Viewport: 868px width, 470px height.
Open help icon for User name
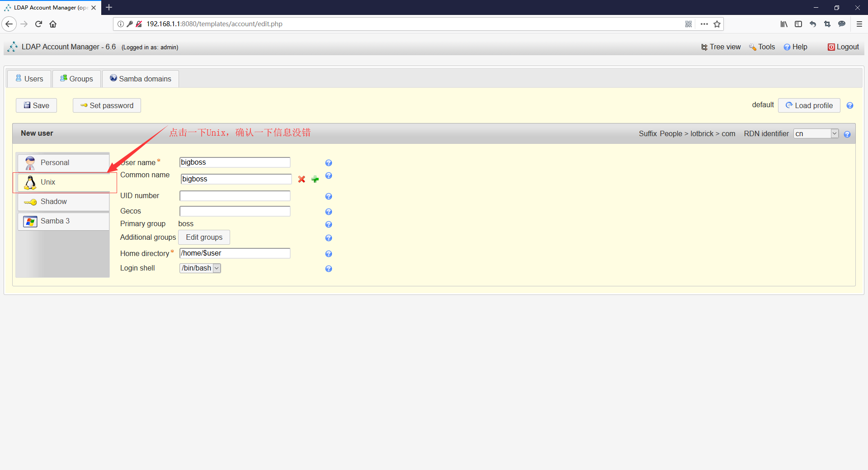click(x=329, y=163)
